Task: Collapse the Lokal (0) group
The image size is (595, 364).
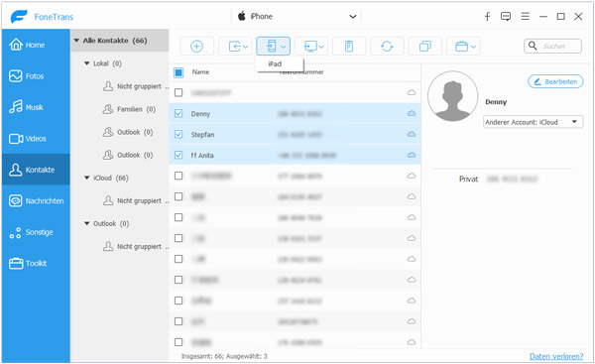Action: coord(87,63)
